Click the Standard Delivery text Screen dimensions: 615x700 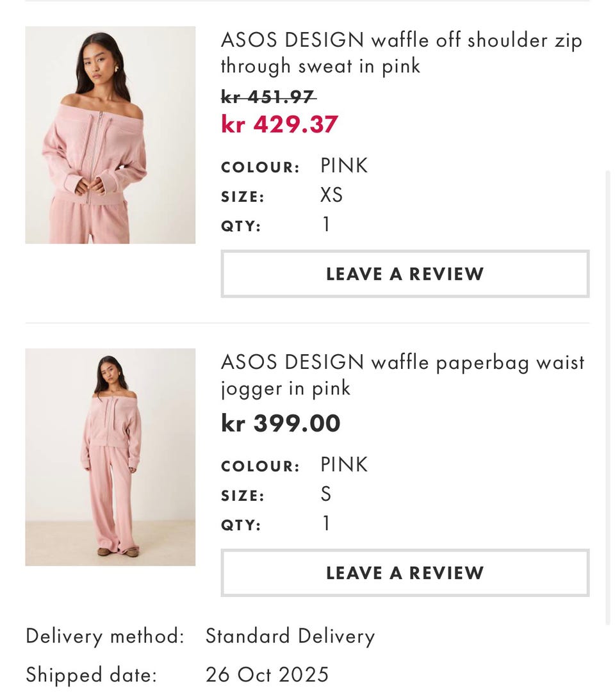(290, 636)
